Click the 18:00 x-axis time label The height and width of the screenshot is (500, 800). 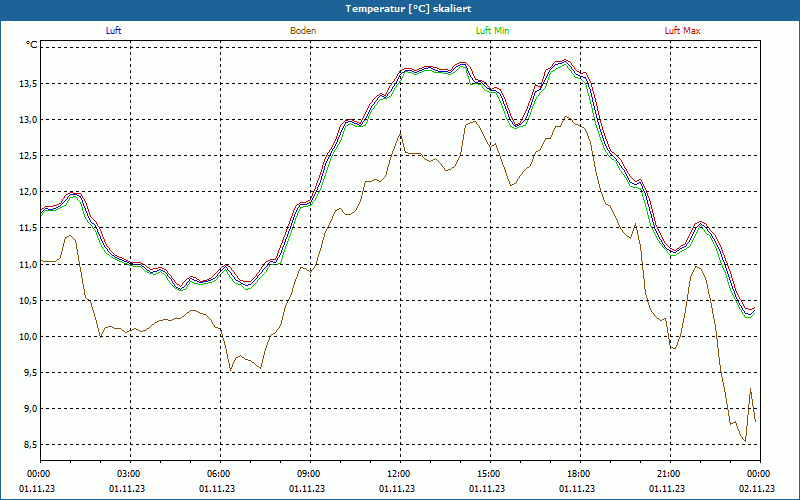581,474
